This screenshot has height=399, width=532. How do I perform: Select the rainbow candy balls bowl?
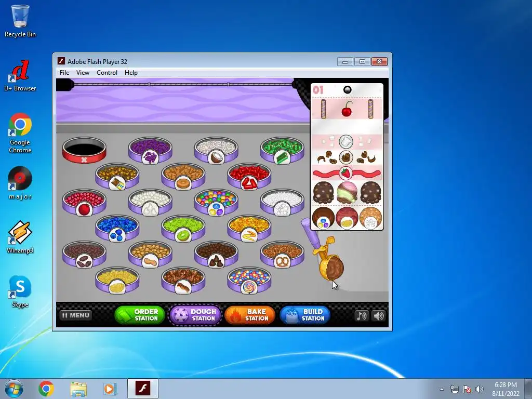point(216,202)
